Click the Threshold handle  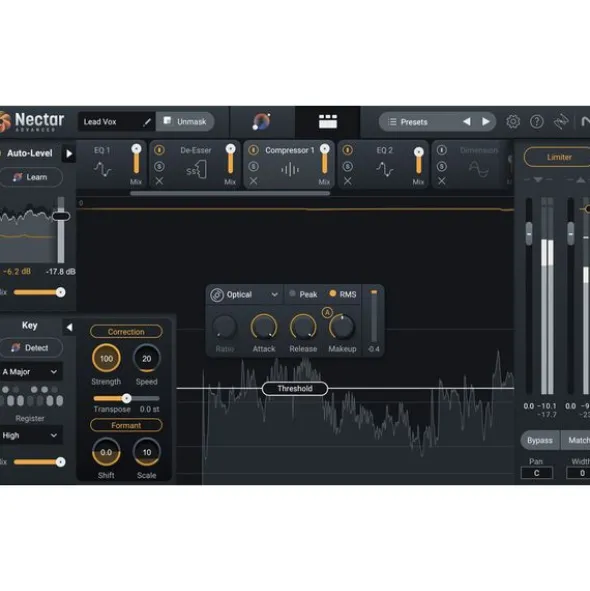[x=295, y=389]
